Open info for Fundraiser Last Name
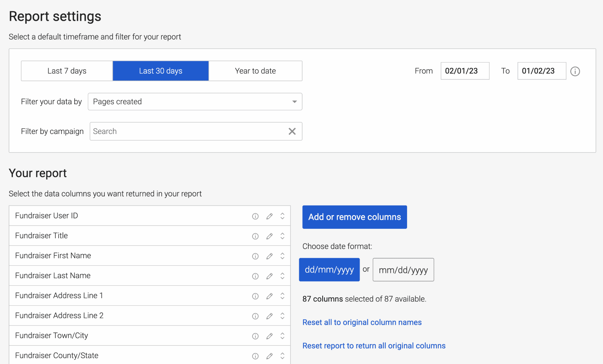 click(255, 276)
